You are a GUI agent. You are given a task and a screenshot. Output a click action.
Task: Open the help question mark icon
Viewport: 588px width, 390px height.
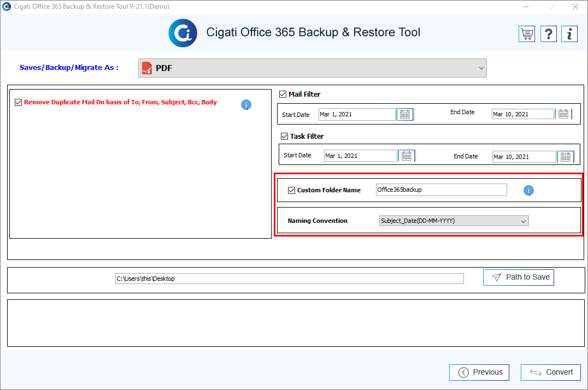[x=548, y=34]
